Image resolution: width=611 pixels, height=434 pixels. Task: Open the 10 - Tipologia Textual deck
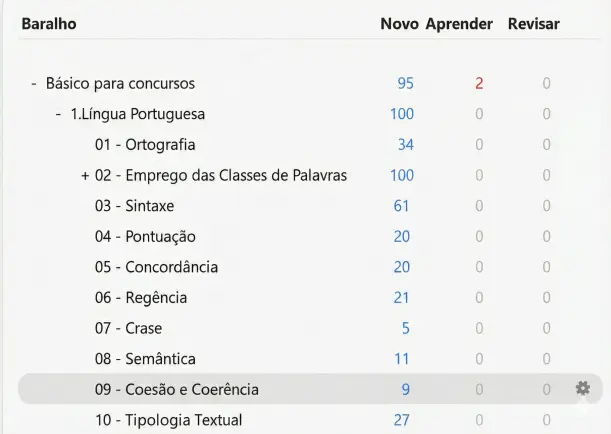168,420
